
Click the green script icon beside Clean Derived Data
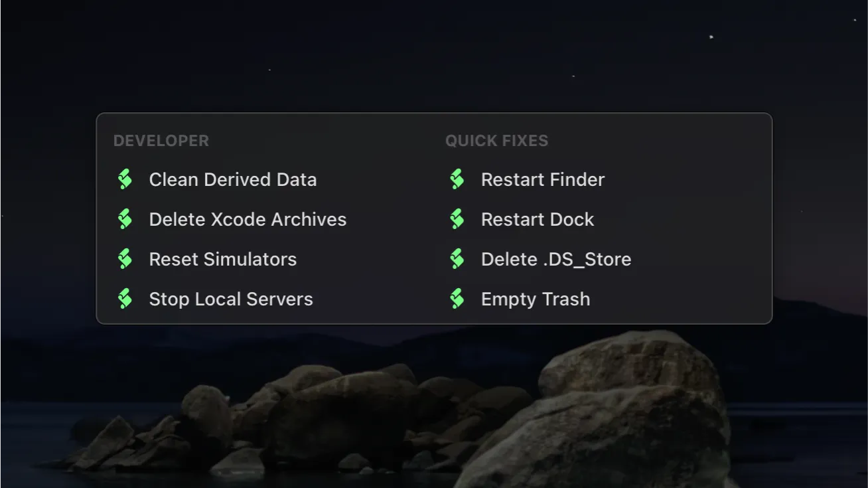(125, 179)
